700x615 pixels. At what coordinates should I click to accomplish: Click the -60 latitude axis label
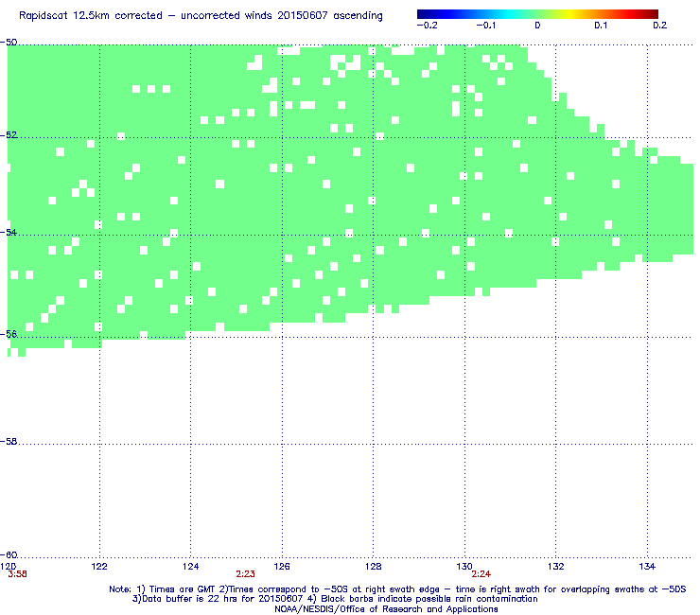pos(9,554)
